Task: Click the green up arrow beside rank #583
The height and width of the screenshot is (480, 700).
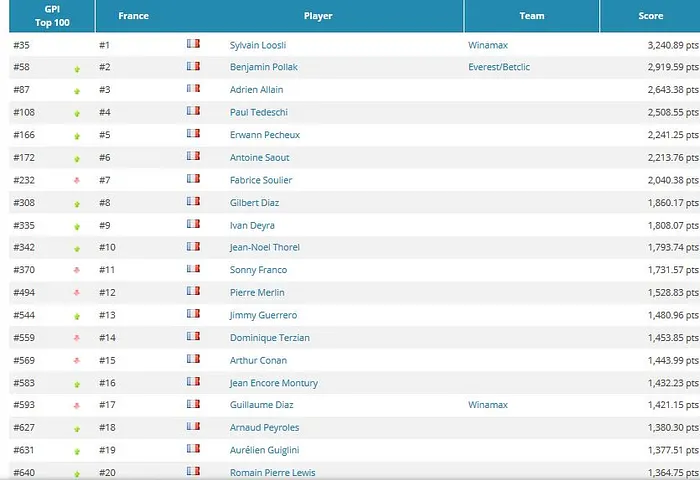Action: click(77, 384)
